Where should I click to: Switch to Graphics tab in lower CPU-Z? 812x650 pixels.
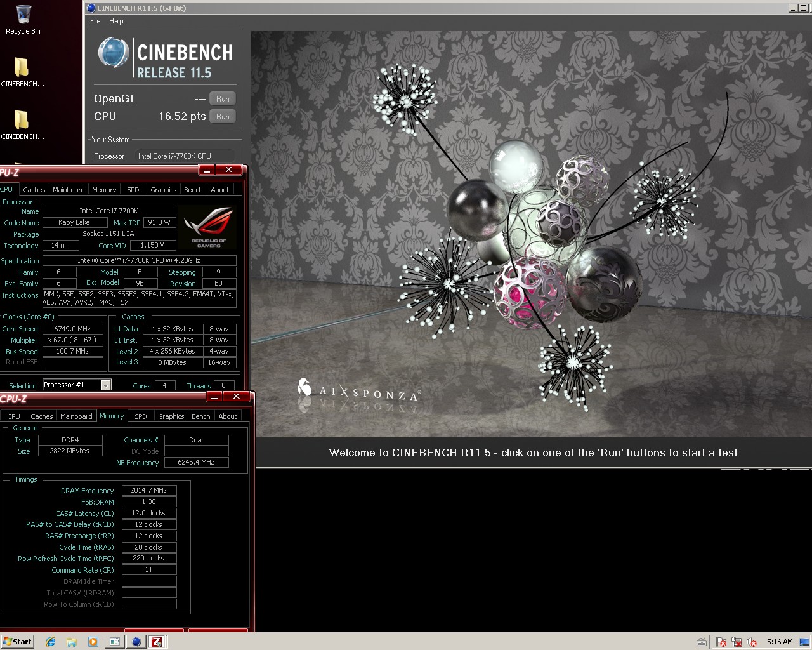171,416
